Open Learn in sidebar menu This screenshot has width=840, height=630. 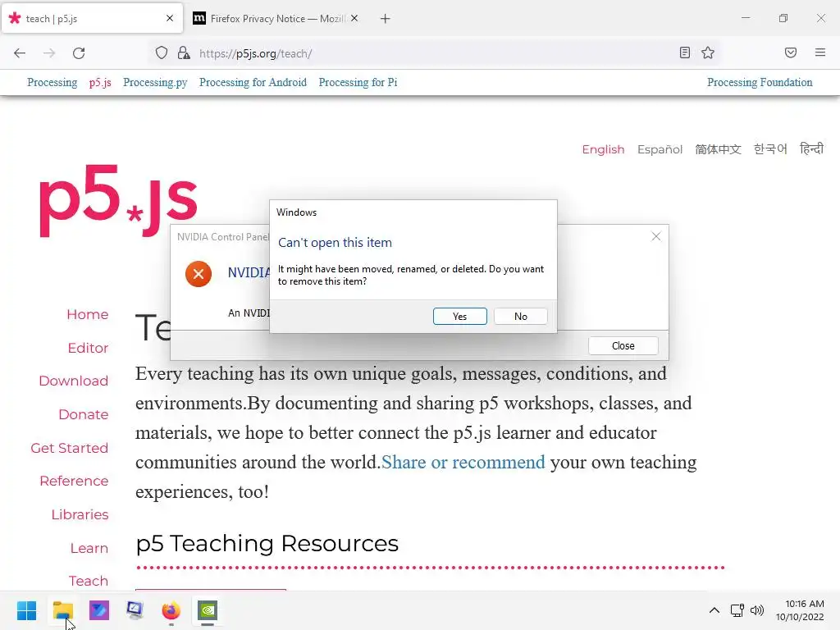point(89,549)
